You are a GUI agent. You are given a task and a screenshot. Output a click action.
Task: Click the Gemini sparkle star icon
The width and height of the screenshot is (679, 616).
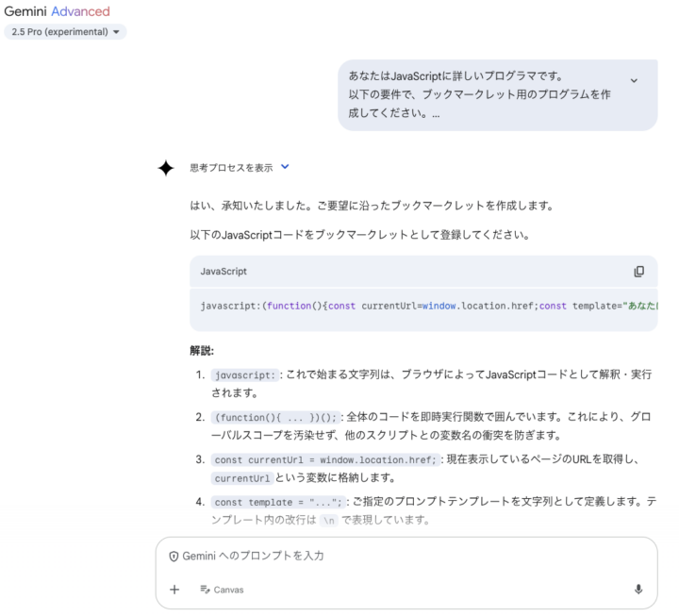(166, 168)
